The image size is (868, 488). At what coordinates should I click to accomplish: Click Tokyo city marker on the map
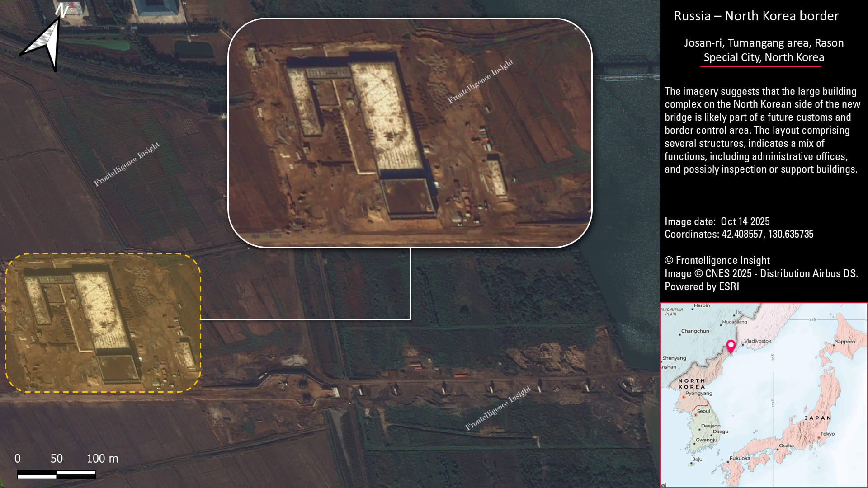click(x=819, y=437)
